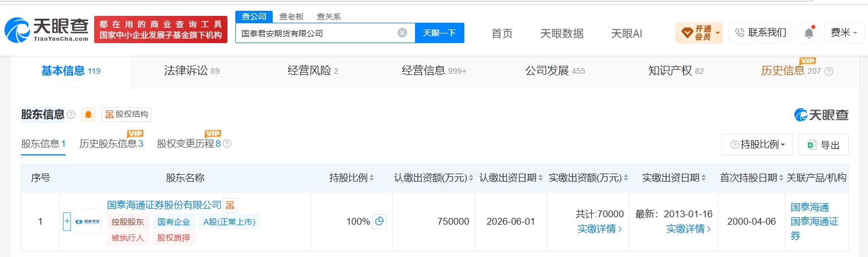Click the orange alert bell beside 股东信息
Screen dimensions: 868x257
coord(88,115)
